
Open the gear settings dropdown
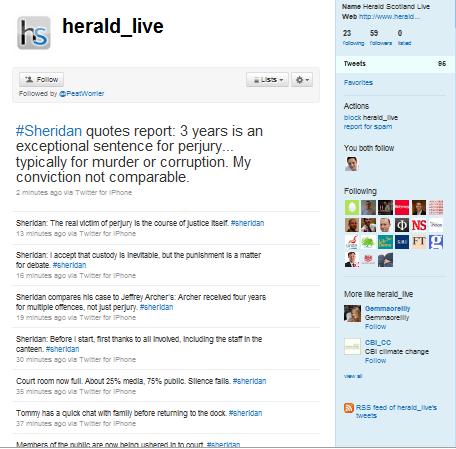coord(302,80)
